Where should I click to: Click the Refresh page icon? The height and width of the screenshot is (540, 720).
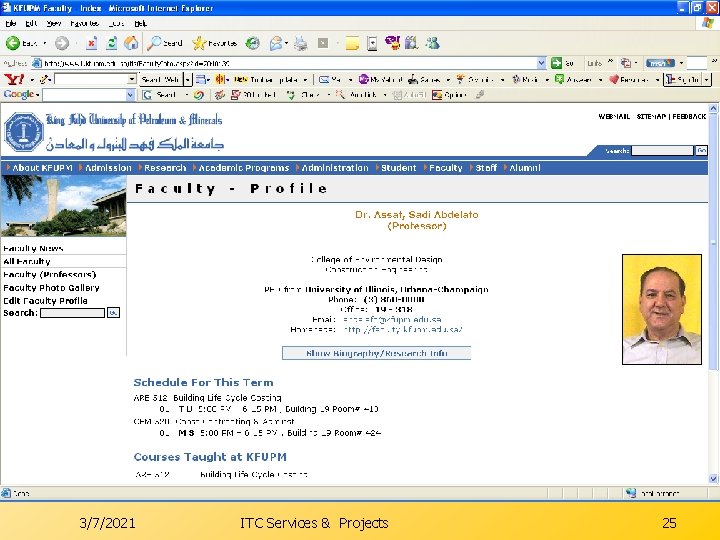pyautogui.click(x=112, y=43)
